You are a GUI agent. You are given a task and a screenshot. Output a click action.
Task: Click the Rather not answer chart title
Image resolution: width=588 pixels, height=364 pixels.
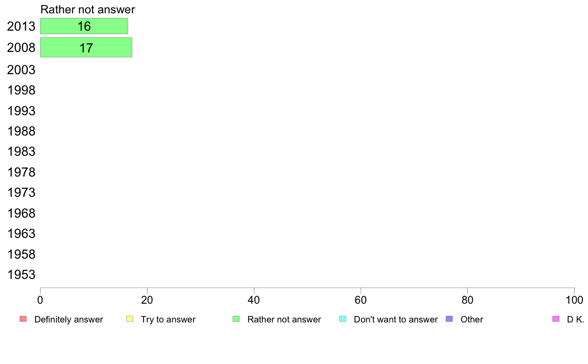[x=88, y=9]
